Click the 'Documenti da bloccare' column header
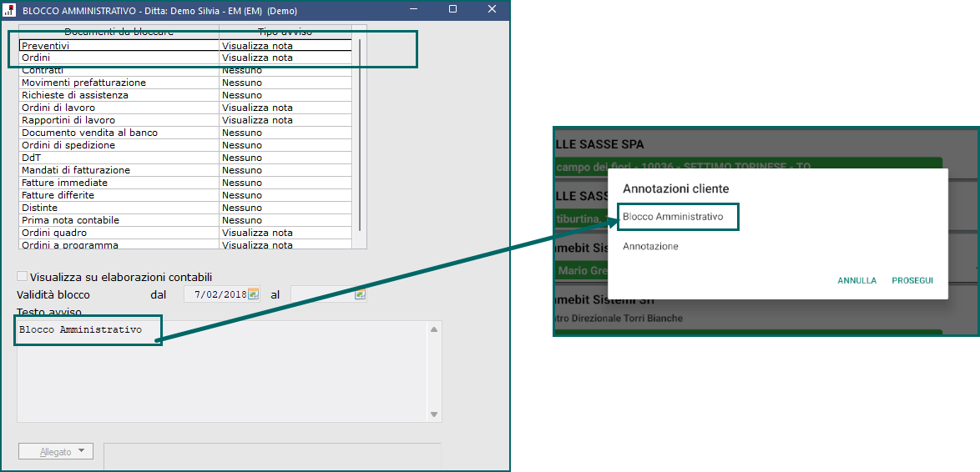Viewport: 980px width, 472px height. (119, 32)
